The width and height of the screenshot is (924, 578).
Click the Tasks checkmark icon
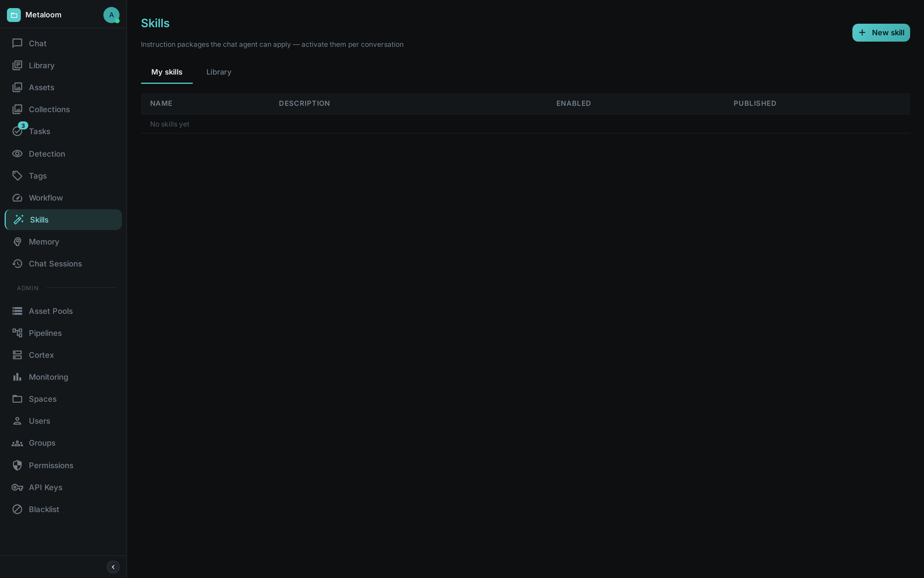point(17,131)
